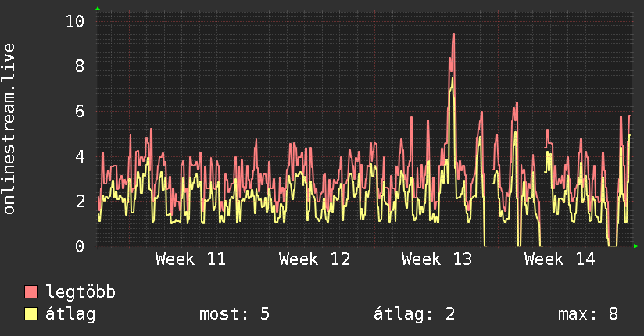Click the onlinestream.live vertical axis title

point(9,129)
